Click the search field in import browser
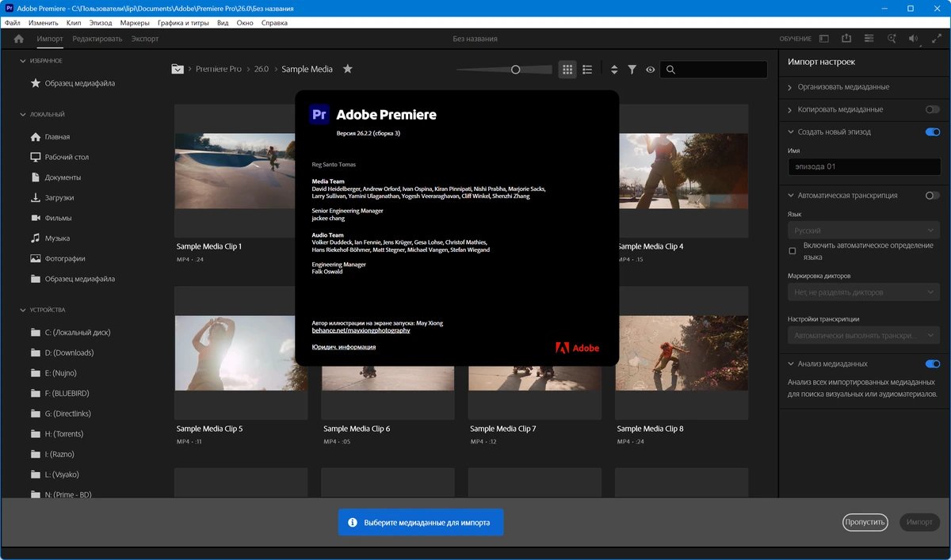Image resolution: width=951 pixels, height=560 pixels. tap(714, 70)
